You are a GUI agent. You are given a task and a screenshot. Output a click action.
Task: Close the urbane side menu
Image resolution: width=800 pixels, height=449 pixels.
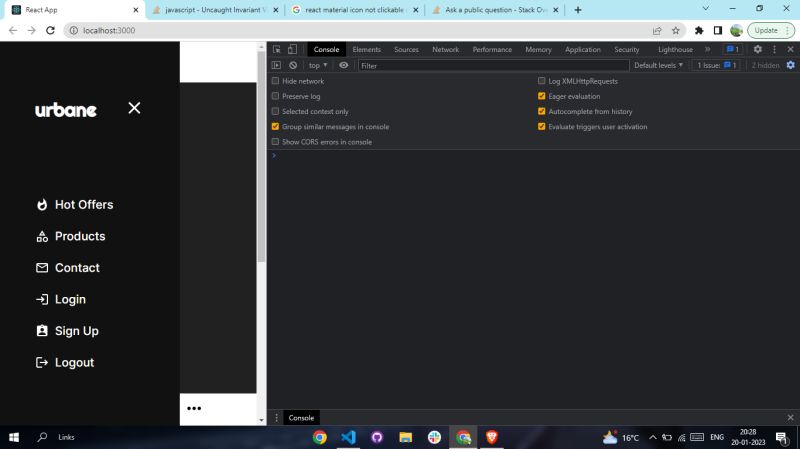pos(134,108)
